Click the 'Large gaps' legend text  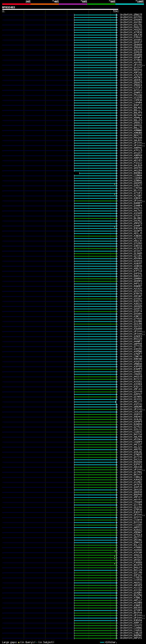pos(10,642)
